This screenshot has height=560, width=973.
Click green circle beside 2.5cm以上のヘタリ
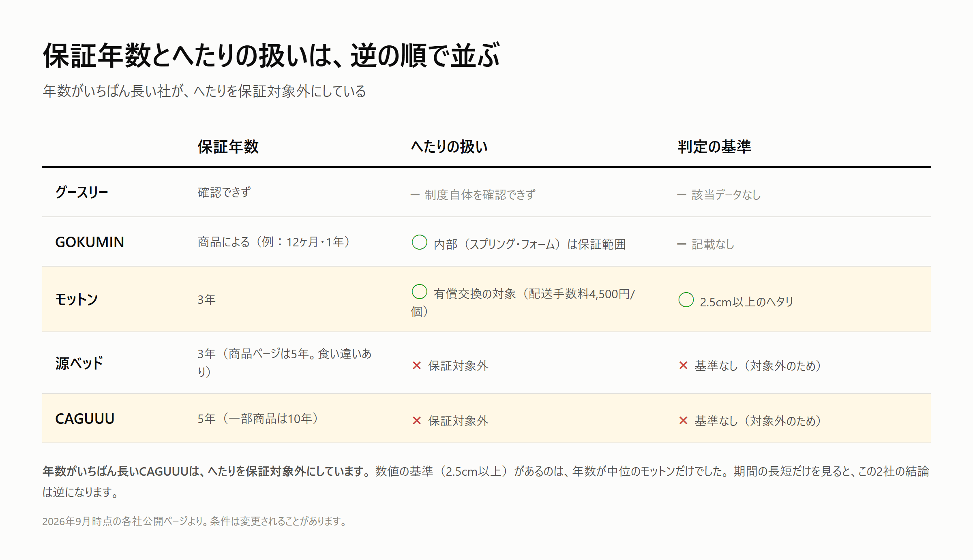tap(686, 300)
